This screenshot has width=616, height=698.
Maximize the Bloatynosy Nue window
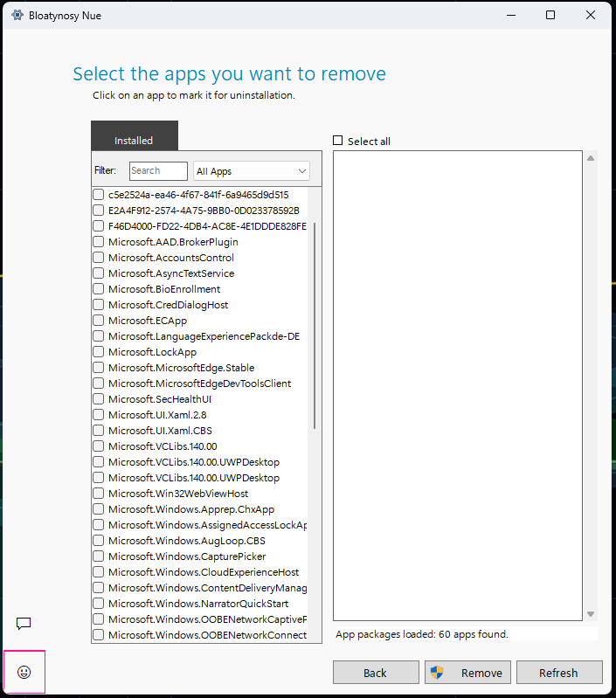point(550,15)
